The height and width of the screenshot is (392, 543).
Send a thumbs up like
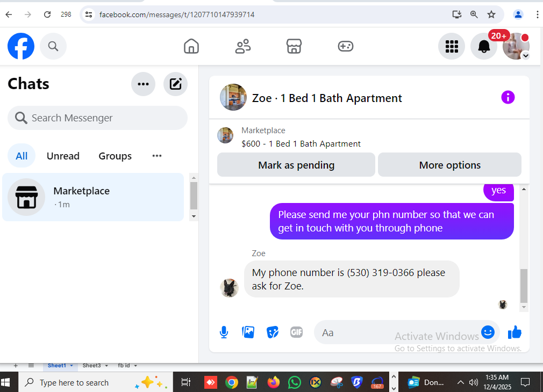tap(515, 332)
